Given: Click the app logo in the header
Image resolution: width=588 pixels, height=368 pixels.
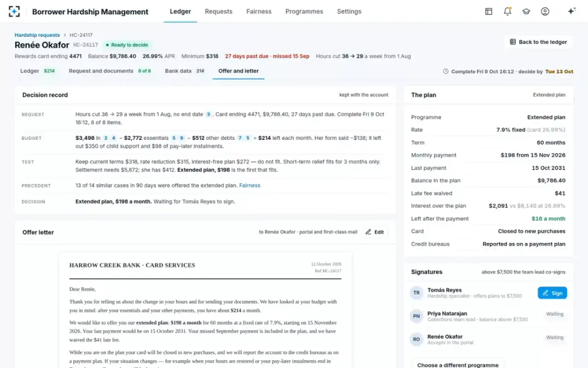Looking at the screenshot, I should (14, 11).
